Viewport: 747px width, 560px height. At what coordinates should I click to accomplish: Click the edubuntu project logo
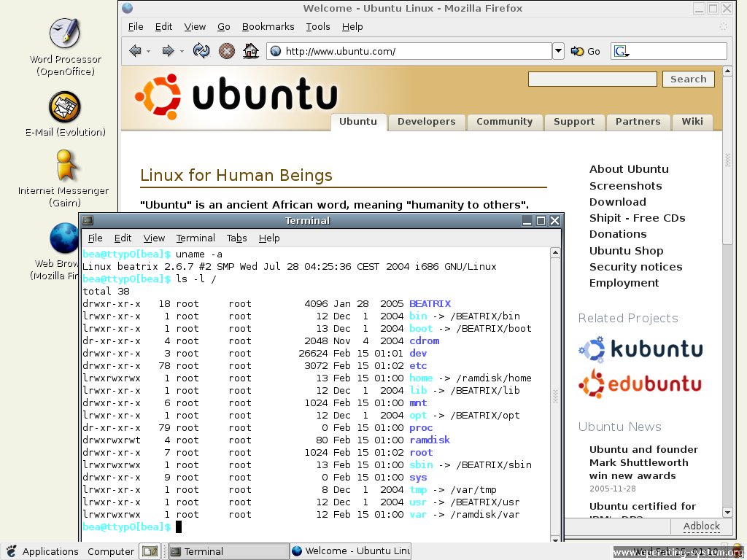tap(640, 384)
